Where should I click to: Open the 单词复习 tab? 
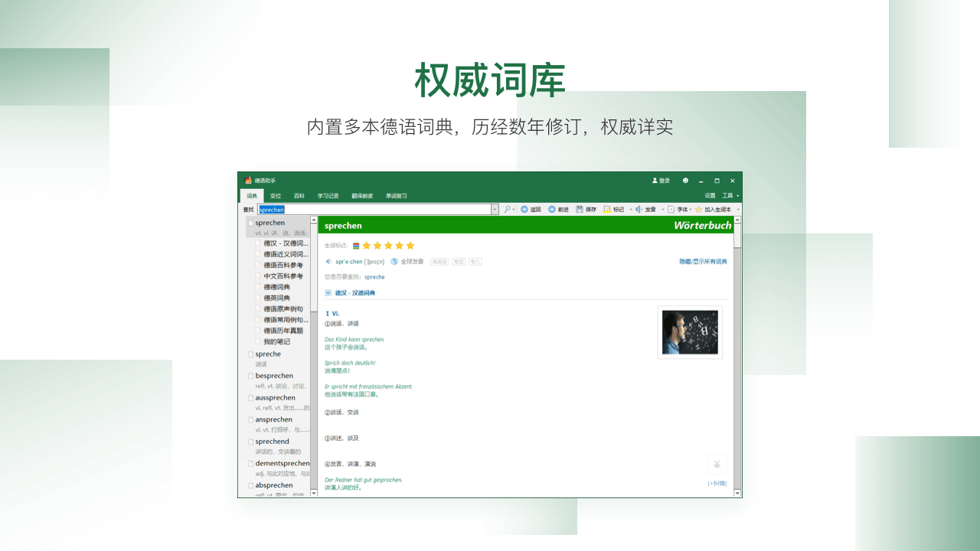[x=396, y=196]
